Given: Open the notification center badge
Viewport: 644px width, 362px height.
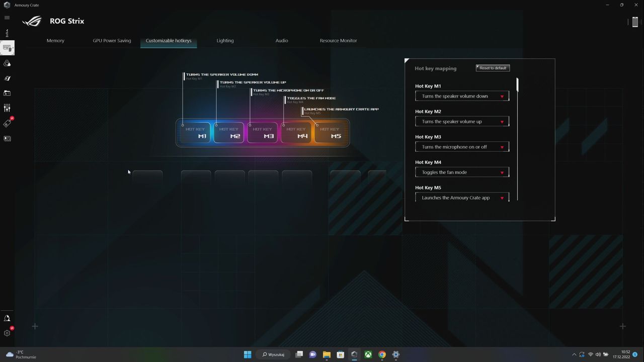Looking at the screenshot, I should (x=635, y=354).
